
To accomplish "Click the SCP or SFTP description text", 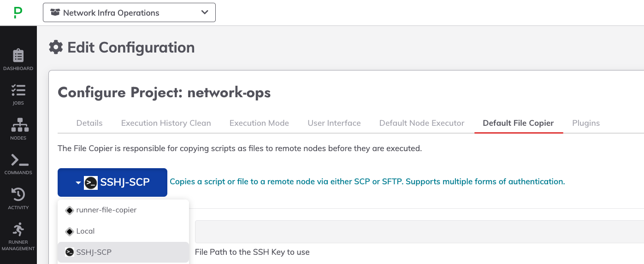I will [x=367, y=182].
